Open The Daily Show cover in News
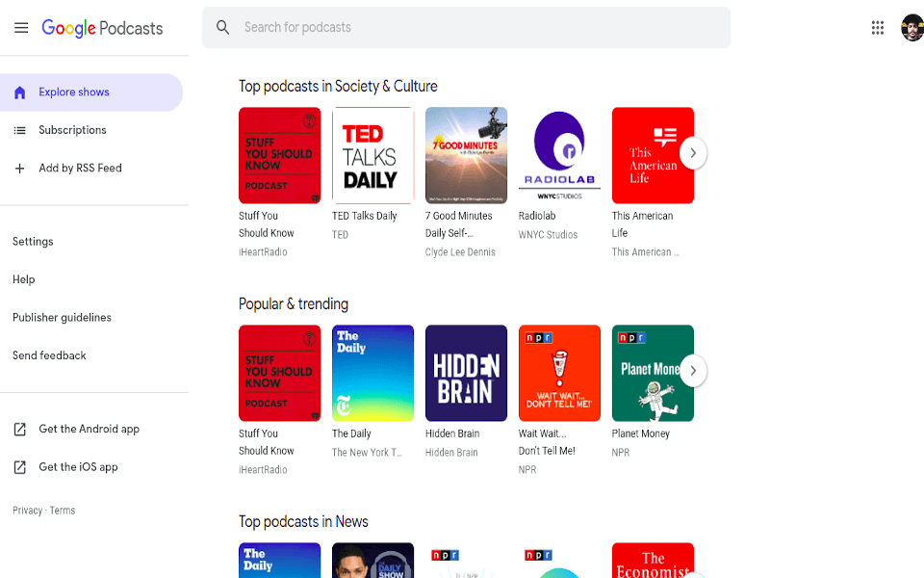The width and height of the screenshot is (924, 578). (x=373, y=561)
